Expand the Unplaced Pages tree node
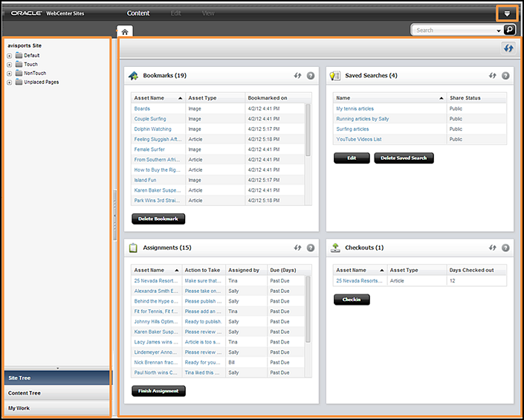This screenshot has width=524, height=420. (x=10, y=83)
